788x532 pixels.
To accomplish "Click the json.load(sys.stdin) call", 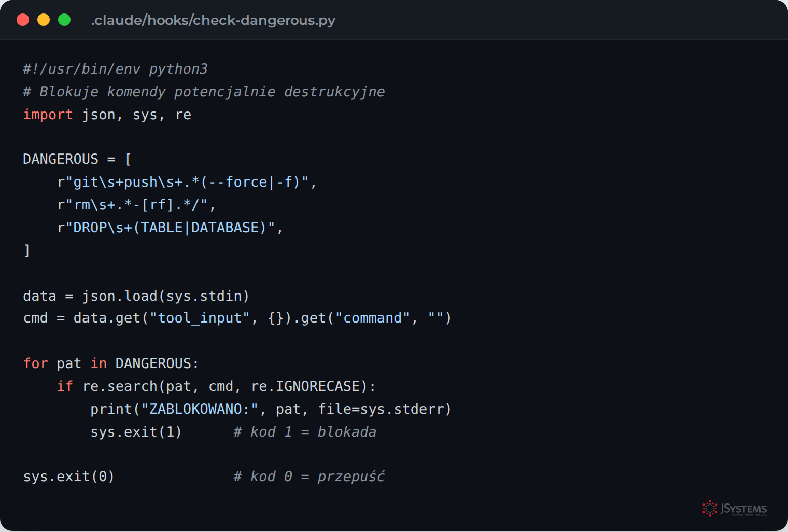I will (166, 296).
